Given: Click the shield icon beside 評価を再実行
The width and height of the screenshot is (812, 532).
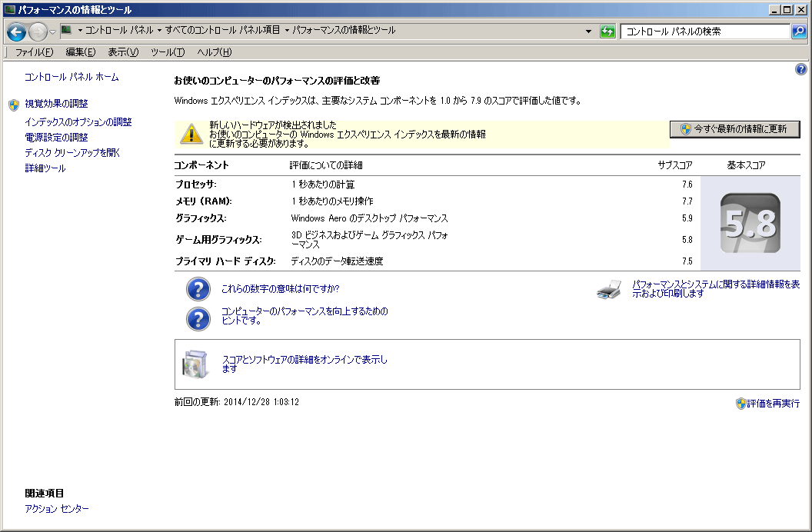Looking at the screenshot, I should (741, 404).
